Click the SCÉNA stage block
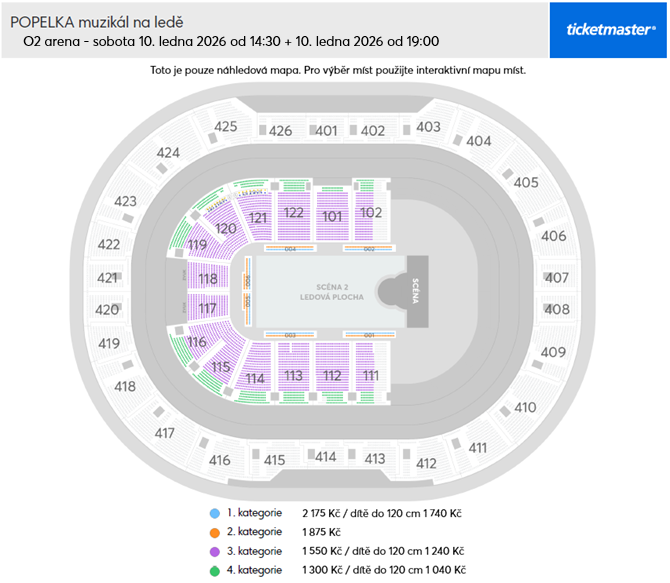Screen dimensions: 670x583 416,292
